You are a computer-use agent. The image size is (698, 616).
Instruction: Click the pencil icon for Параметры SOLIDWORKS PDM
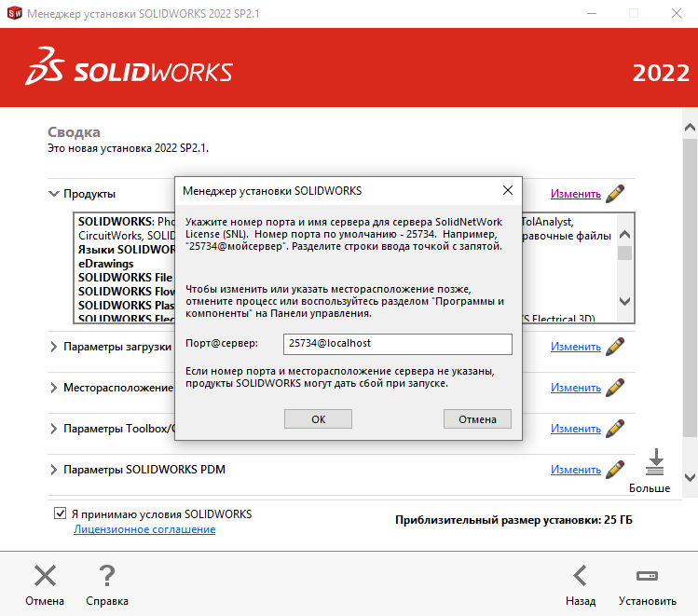[x=615, y=469]
